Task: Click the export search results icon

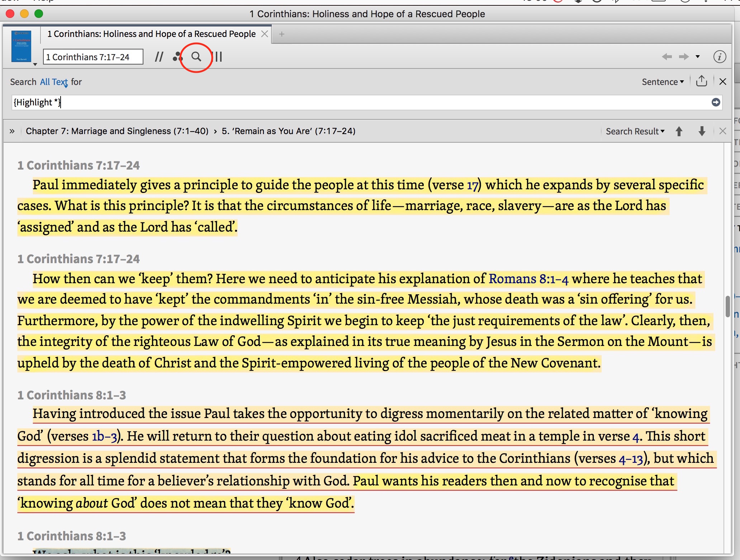Action: click(702, 81)
